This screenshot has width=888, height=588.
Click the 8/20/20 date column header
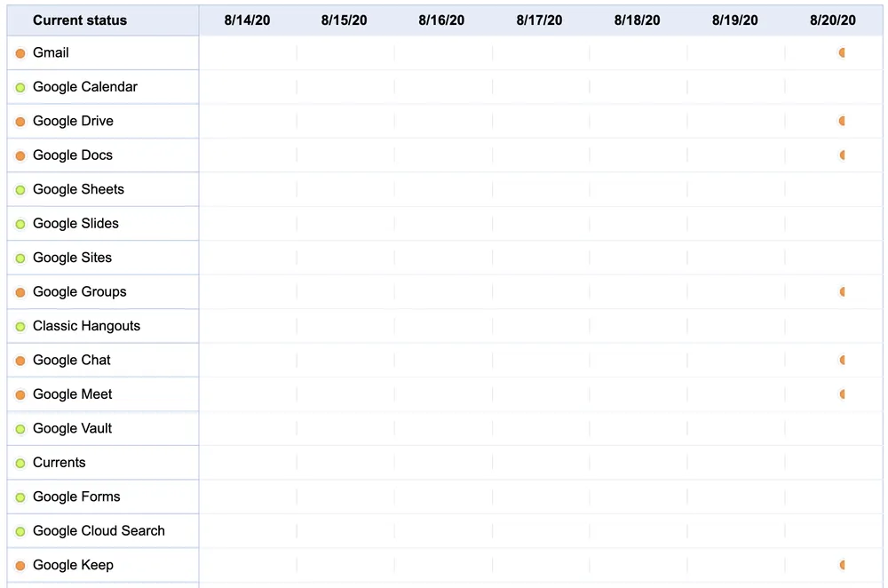point(832,20)
